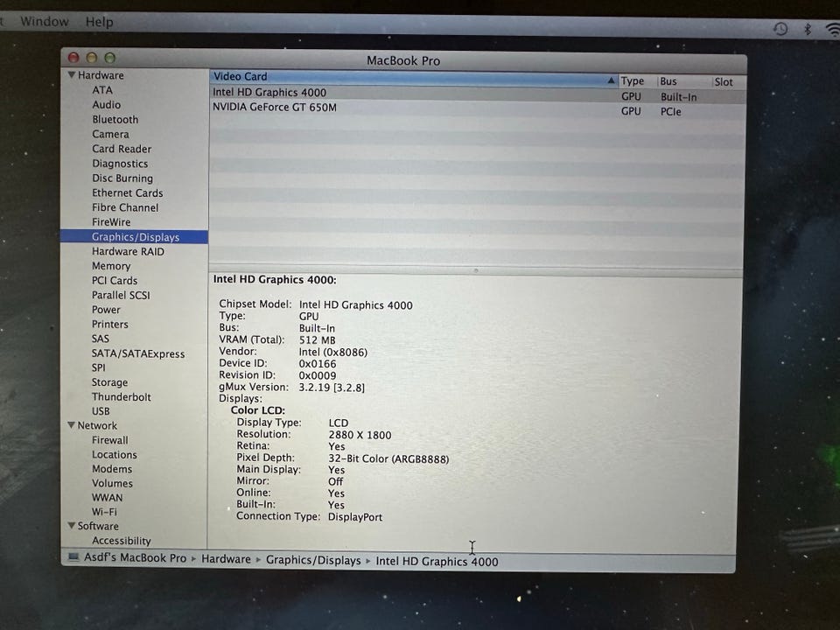
Task: Click the split pane divider handle
Action: click(x=476, y=270)
